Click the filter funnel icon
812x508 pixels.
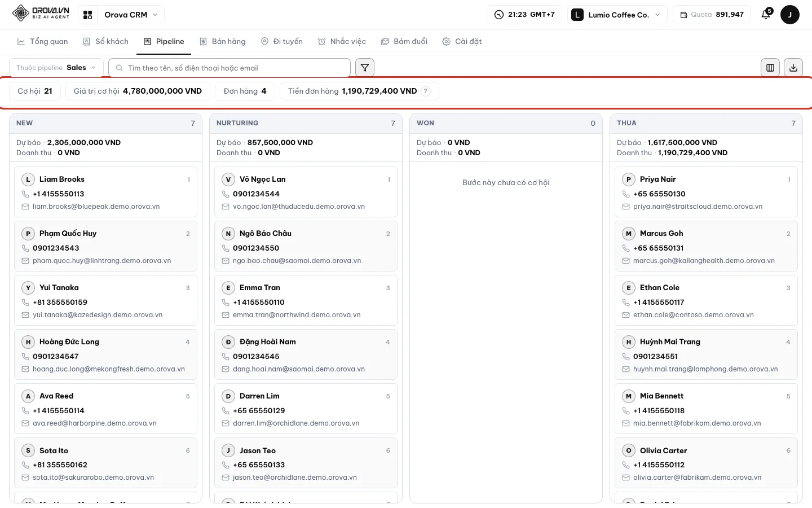365,68
